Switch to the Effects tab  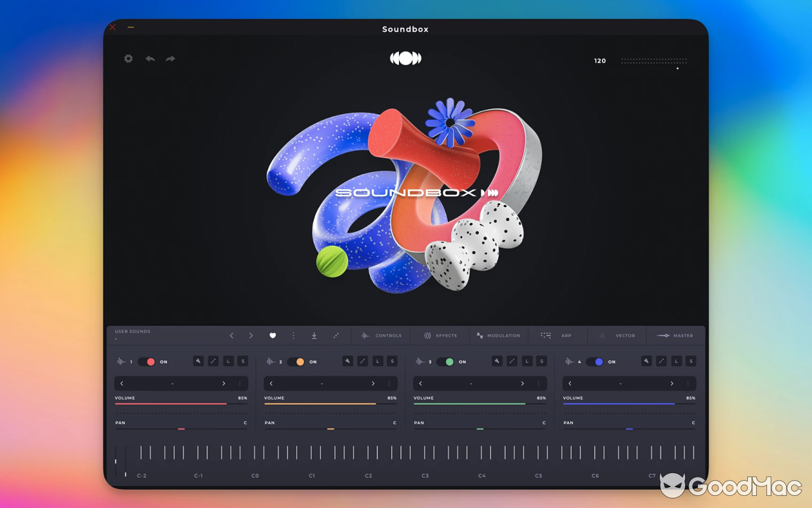[447, 335]
